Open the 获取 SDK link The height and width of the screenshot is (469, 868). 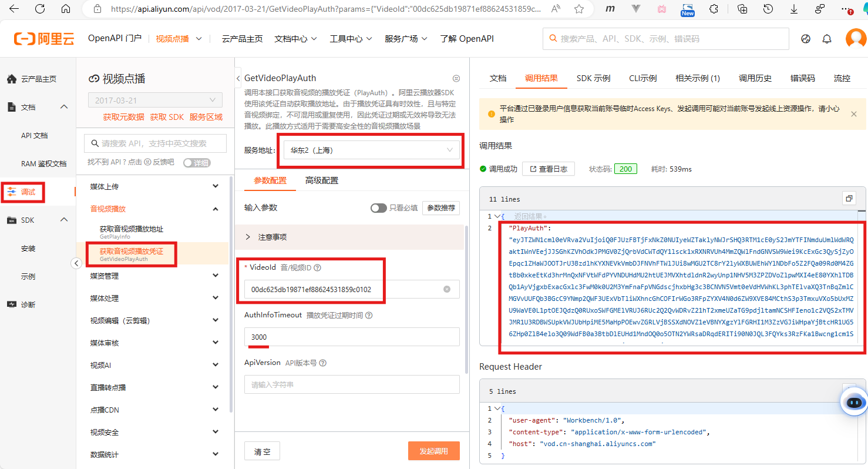(x=167, y=117)
